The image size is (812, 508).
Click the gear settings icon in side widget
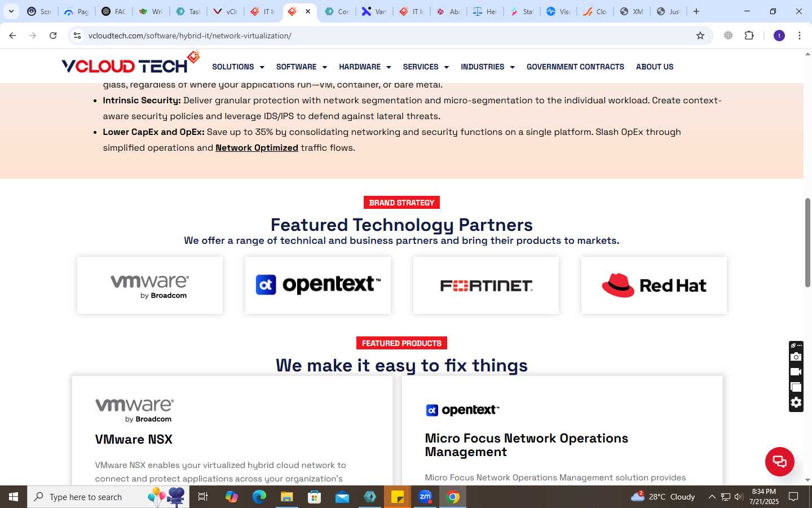point(796,402)
